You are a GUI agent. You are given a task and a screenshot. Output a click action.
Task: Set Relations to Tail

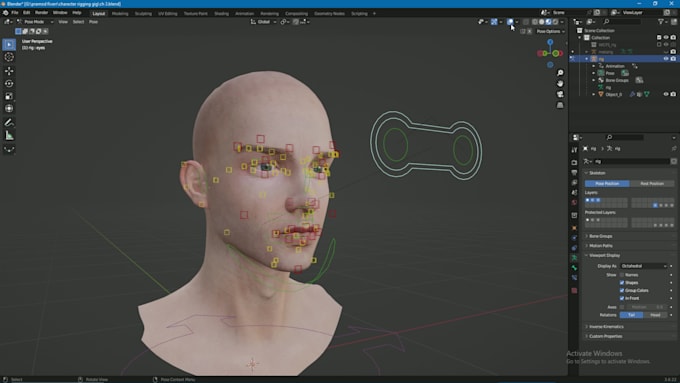631,315
